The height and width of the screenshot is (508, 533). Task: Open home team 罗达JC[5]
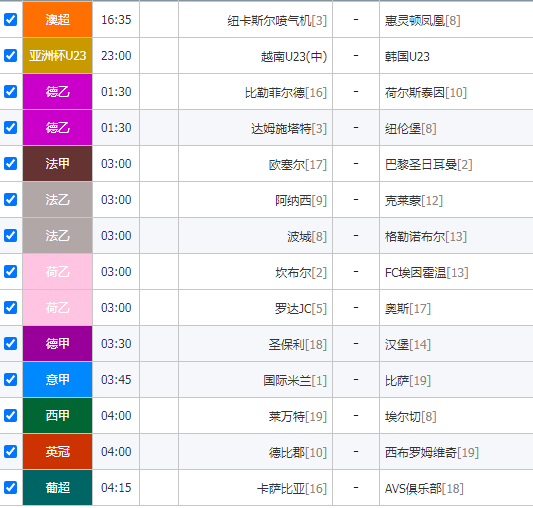point(300,309)
